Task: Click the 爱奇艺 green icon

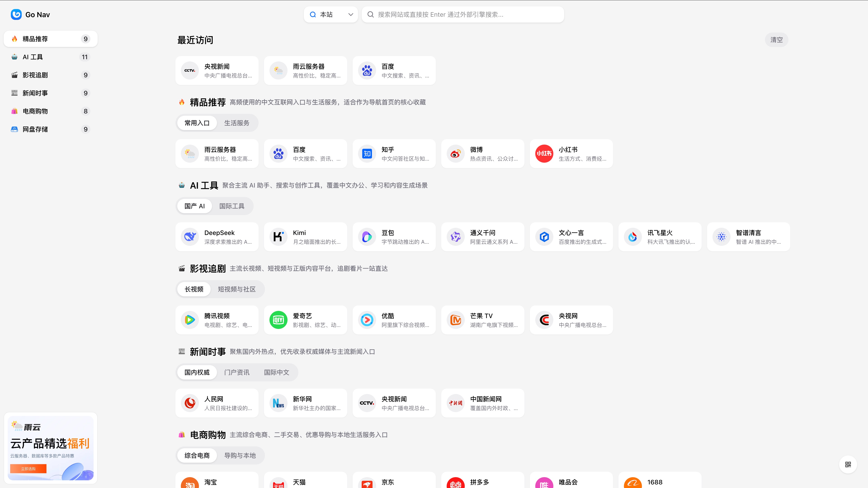Action: (278, 320)
